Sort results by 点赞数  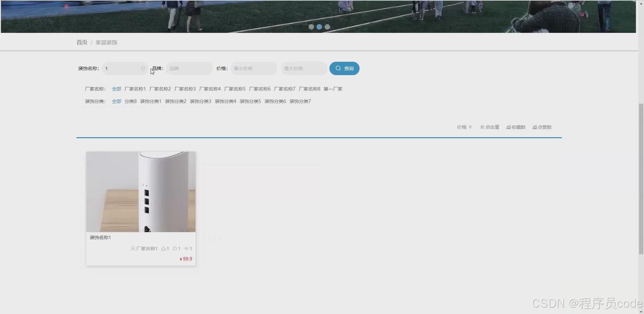click(x=542, y=127)
